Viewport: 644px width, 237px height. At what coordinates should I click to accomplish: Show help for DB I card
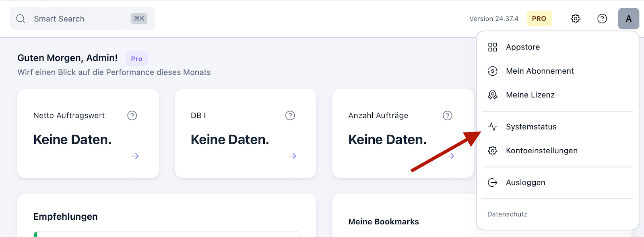(290, 115)
